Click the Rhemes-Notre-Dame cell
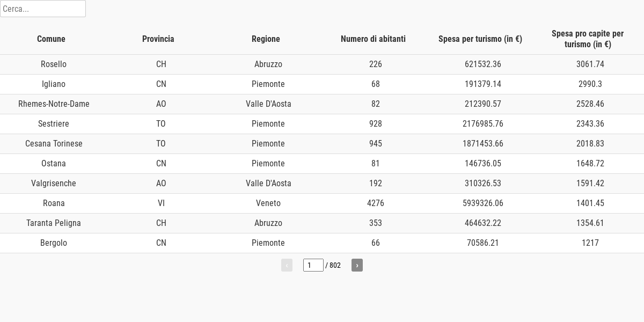644x322 pixels. (54, 104)
